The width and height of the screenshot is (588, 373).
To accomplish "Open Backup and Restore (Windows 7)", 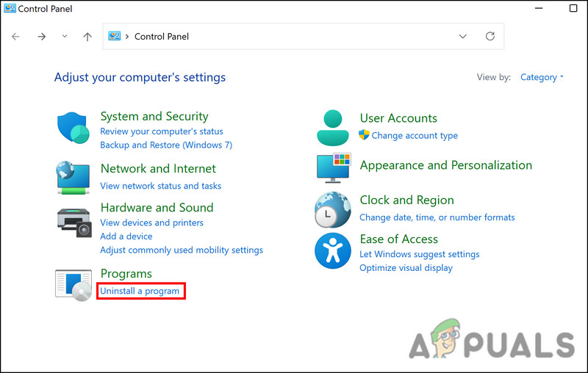I will 166,145.
